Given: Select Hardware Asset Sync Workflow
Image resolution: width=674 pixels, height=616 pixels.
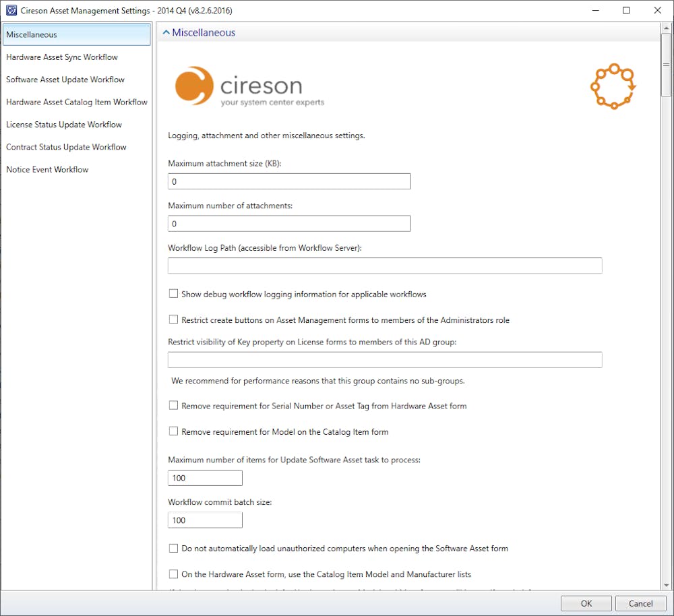Looking at the screenshot, I should (61, 57).
